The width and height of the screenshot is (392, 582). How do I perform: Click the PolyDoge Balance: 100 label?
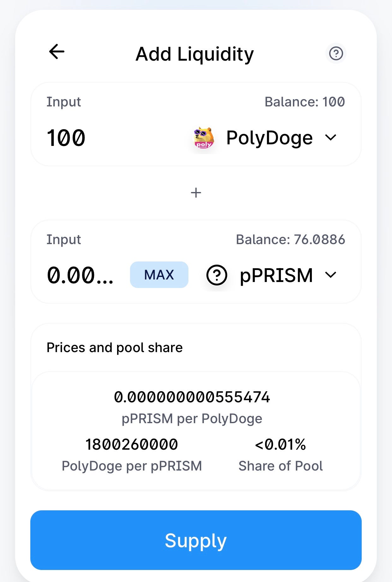[x=305, y=102]
